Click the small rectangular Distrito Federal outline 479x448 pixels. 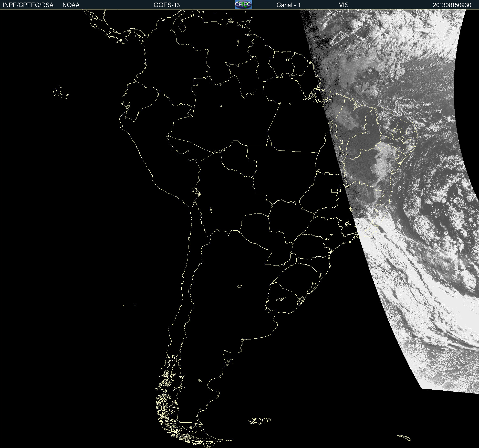tap(334, 190)
